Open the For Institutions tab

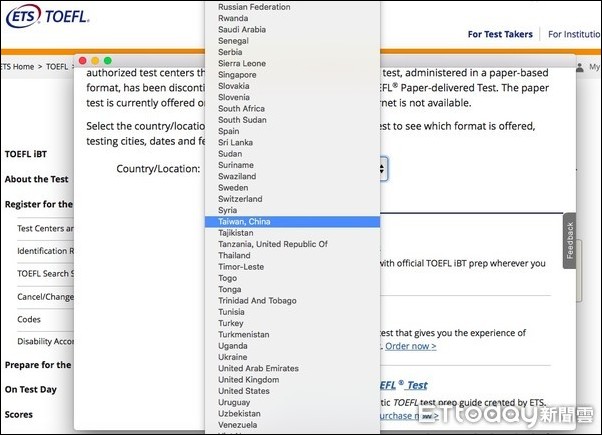click(x=574, y=34)
